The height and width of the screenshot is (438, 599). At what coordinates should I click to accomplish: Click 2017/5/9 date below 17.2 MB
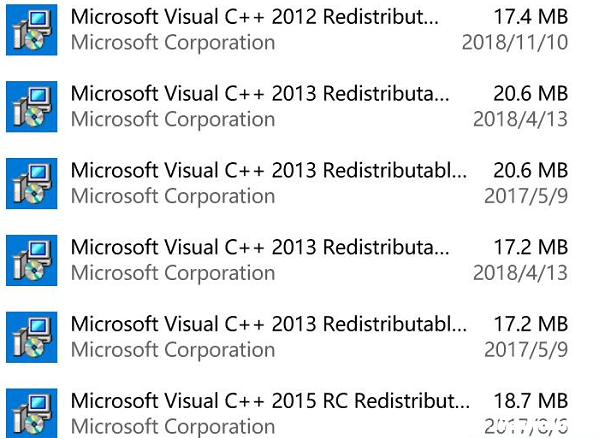(x=526, y=350)
